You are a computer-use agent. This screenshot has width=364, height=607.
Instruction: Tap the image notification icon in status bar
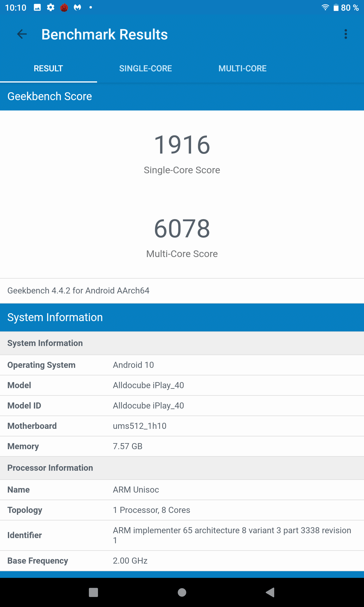37,8
